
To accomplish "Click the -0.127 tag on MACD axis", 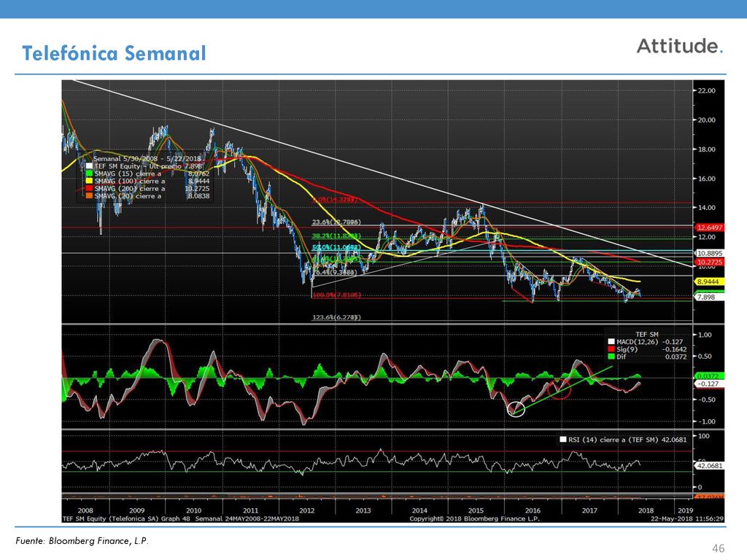I will [x=710, y=384].
